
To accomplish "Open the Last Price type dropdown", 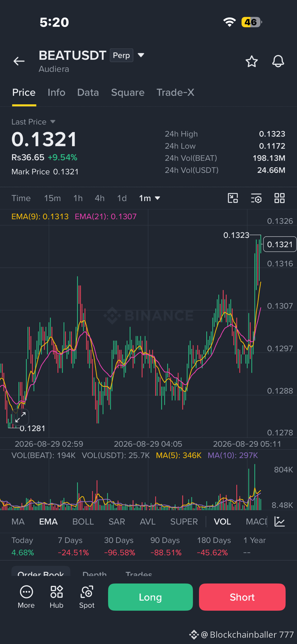I will 53,122.
